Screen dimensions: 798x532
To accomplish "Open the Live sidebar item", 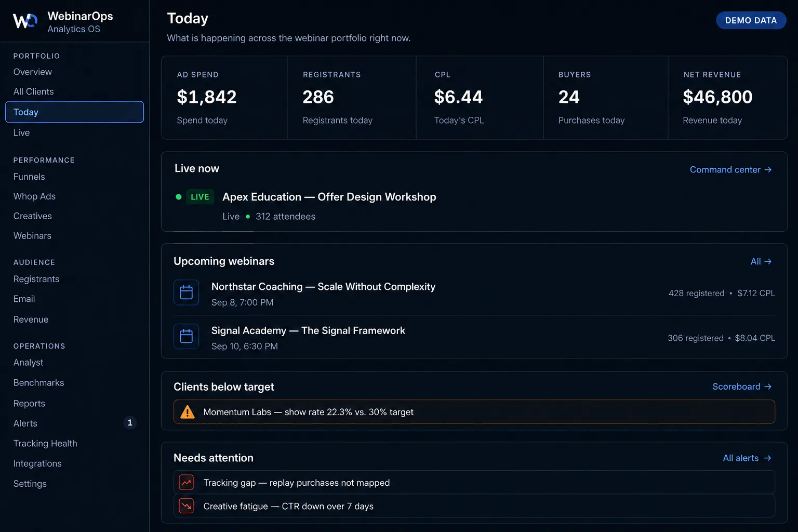I will (21, 132).
